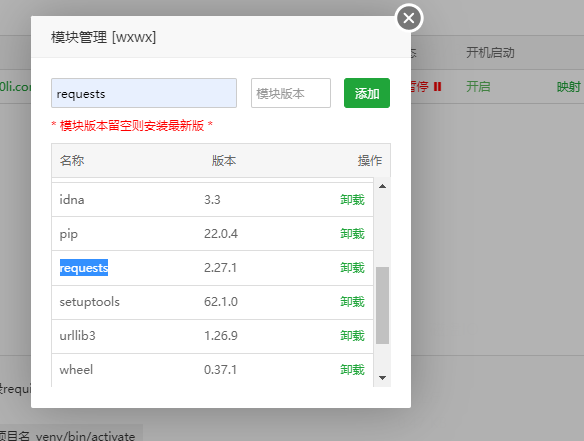This screenshot has width=584, height=441.
Task: Click the 名称 column header
Action: pos(72,161)
